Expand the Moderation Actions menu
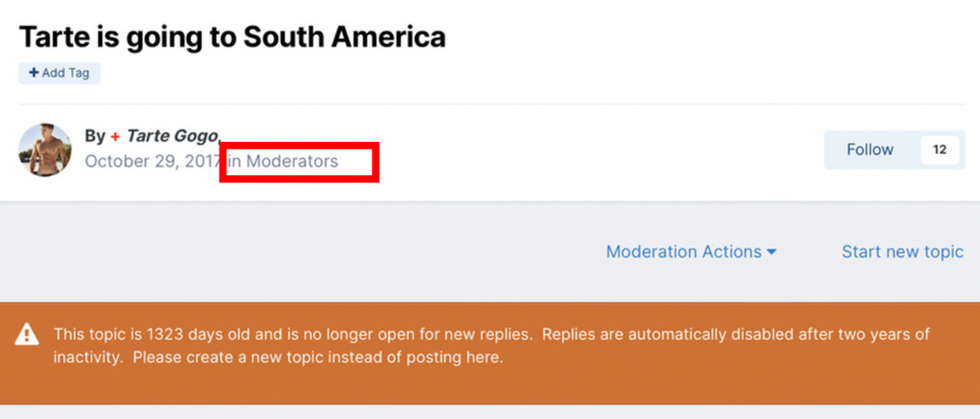This screenshot has width=980, height=419. point(691,252)
